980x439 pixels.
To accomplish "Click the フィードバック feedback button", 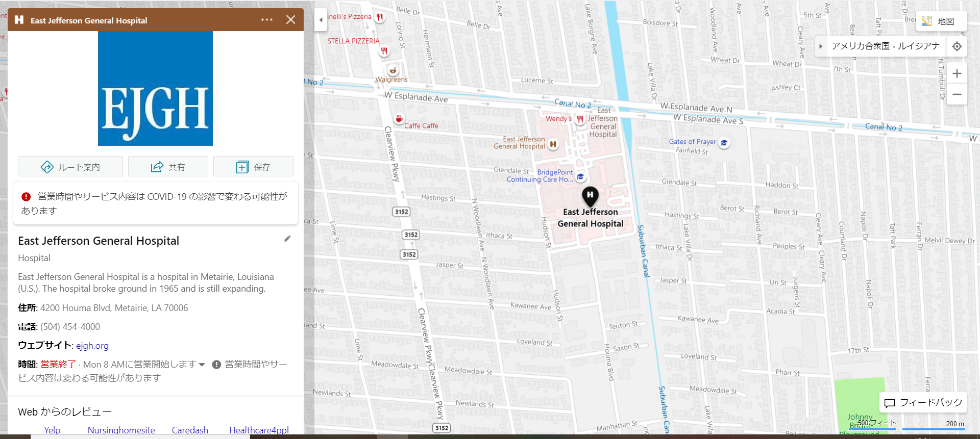I will pos(923,403).
